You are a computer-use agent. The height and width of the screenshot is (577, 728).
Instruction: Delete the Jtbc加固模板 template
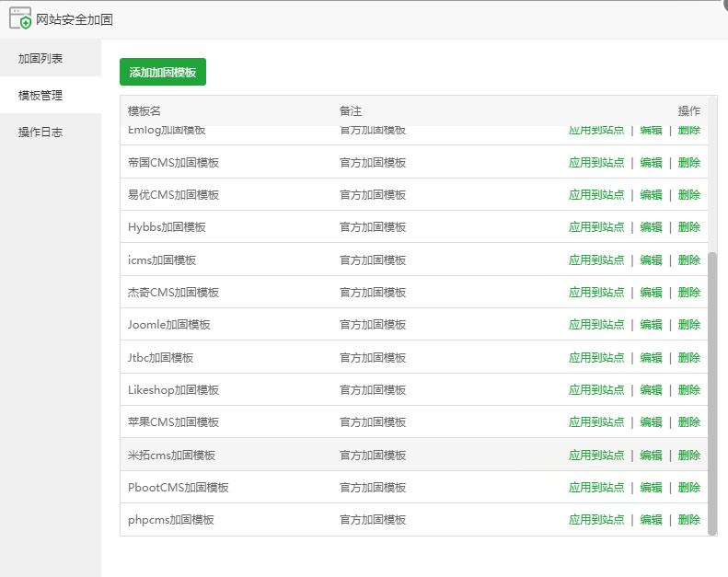point(689,357)
